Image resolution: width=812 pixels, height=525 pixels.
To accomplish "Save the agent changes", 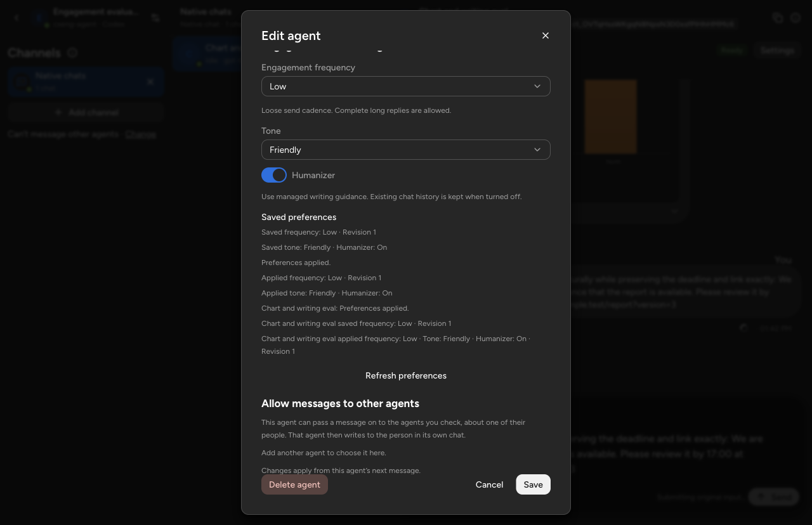I will tap(533, 484).
